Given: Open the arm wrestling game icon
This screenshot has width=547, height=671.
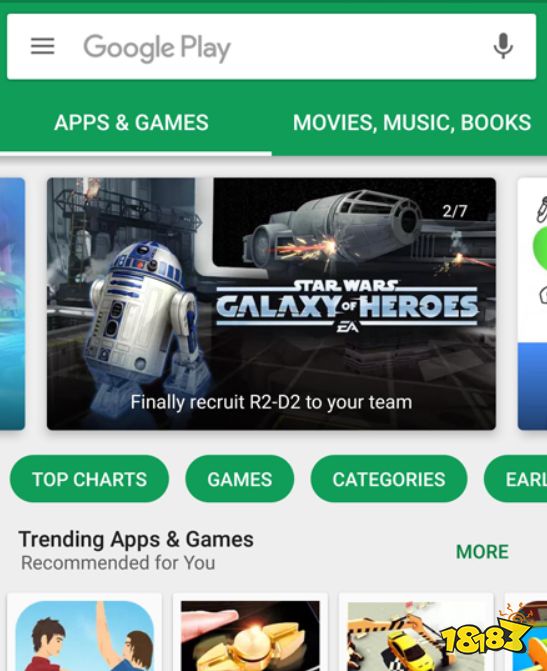Looking at the screenshot, I should [85, 636].
